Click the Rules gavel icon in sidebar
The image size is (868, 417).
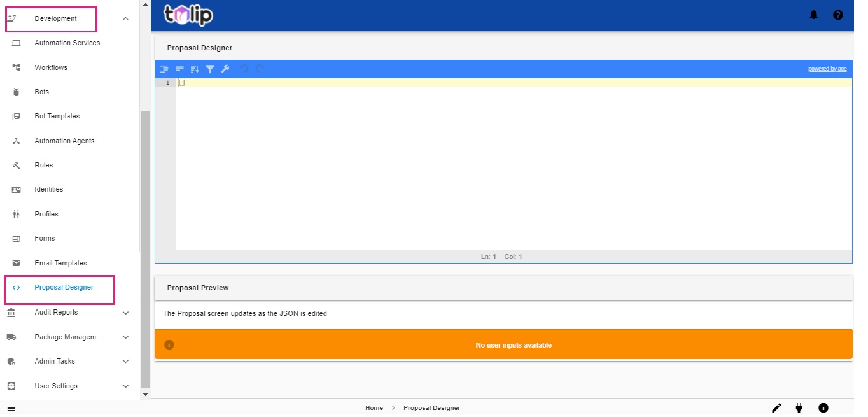click(x=17, y=166)
